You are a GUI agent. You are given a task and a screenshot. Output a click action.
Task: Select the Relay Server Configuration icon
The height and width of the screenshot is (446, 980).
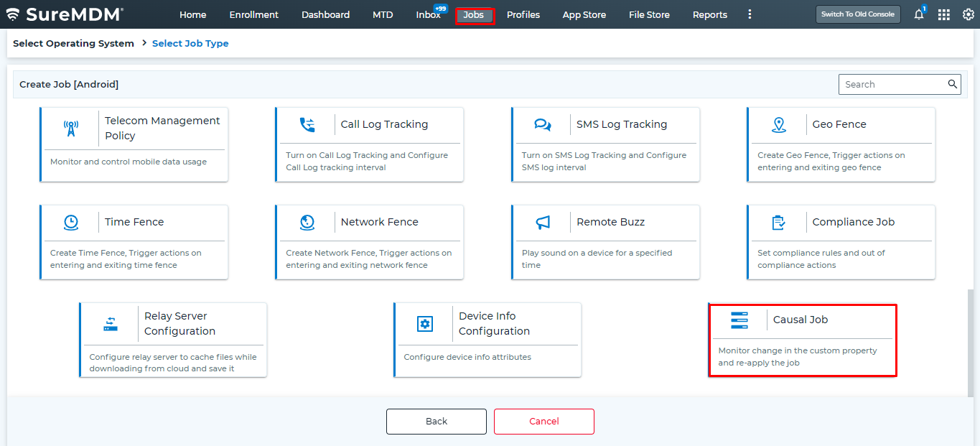pyautogui.click(x=111, y=323)
